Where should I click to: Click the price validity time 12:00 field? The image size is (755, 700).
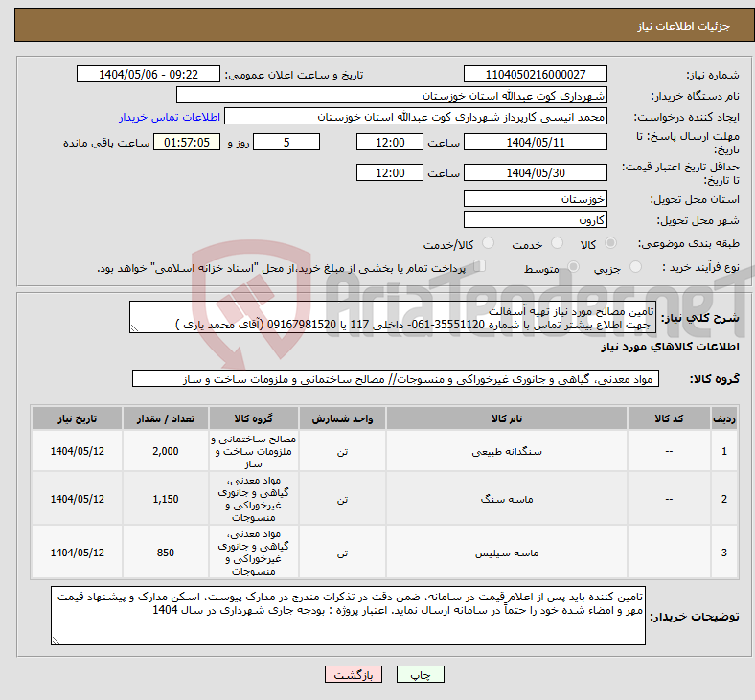[390, 172]
